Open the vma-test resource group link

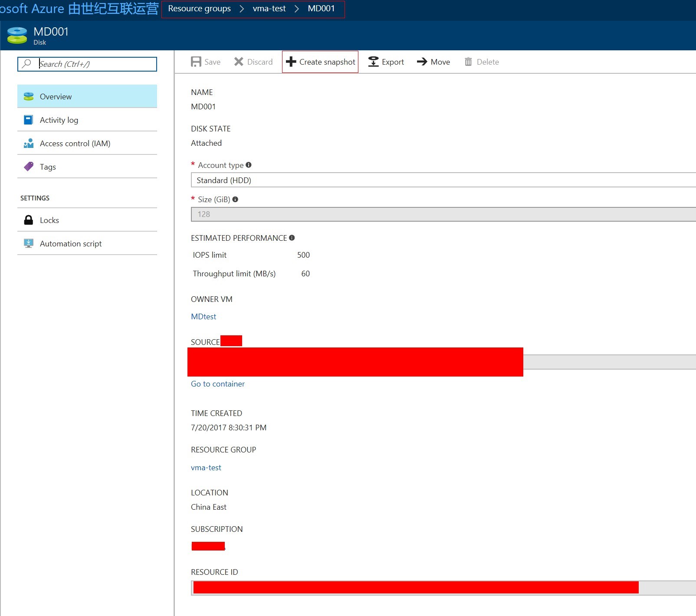coord(206,468)
